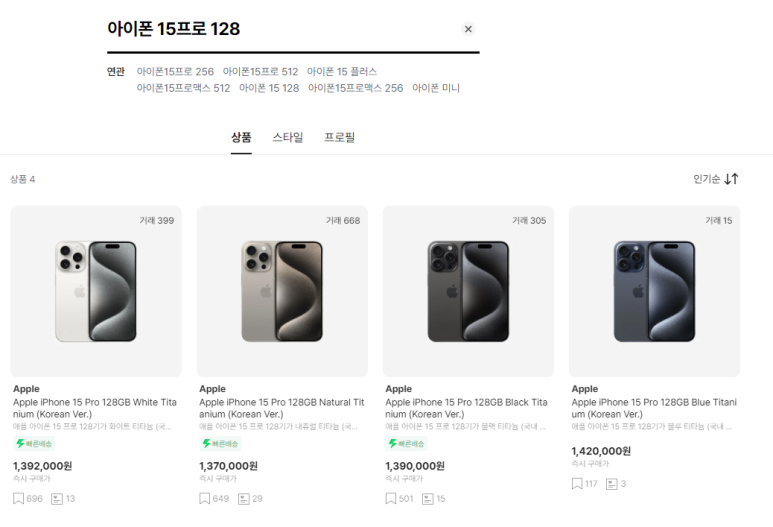
Task: Search related term 아이폰 15 플러스
Action: click(x=342, y=71)
